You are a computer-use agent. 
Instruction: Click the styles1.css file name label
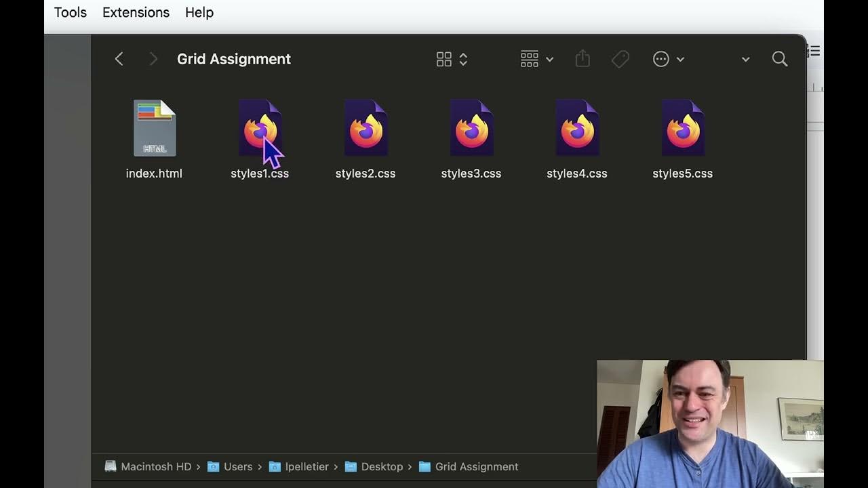260,174
